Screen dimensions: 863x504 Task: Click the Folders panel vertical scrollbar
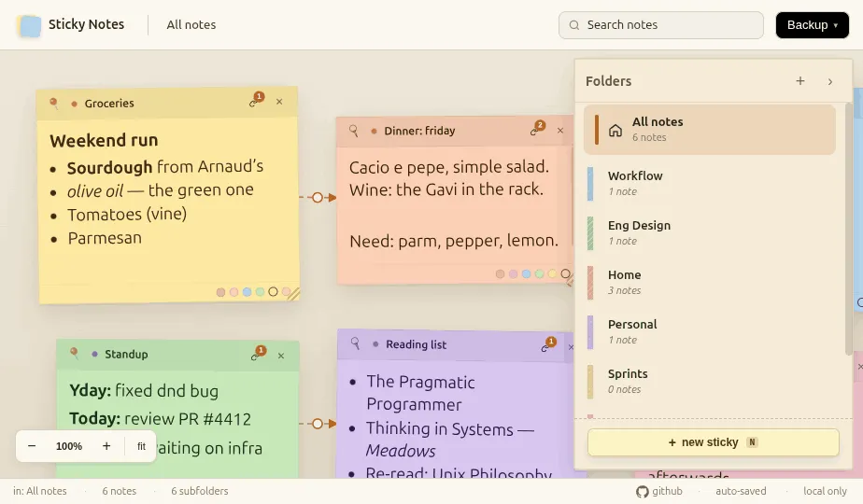point(848,229)
